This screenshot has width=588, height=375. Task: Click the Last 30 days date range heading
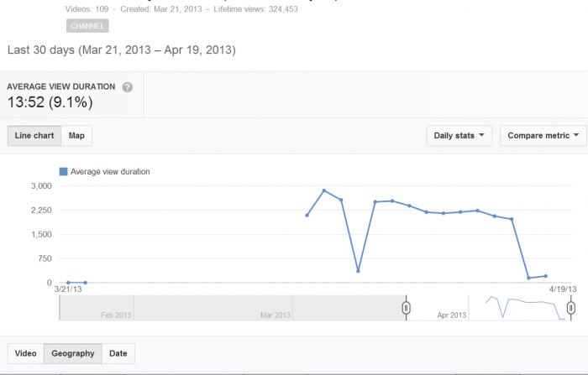coord(122,49)
